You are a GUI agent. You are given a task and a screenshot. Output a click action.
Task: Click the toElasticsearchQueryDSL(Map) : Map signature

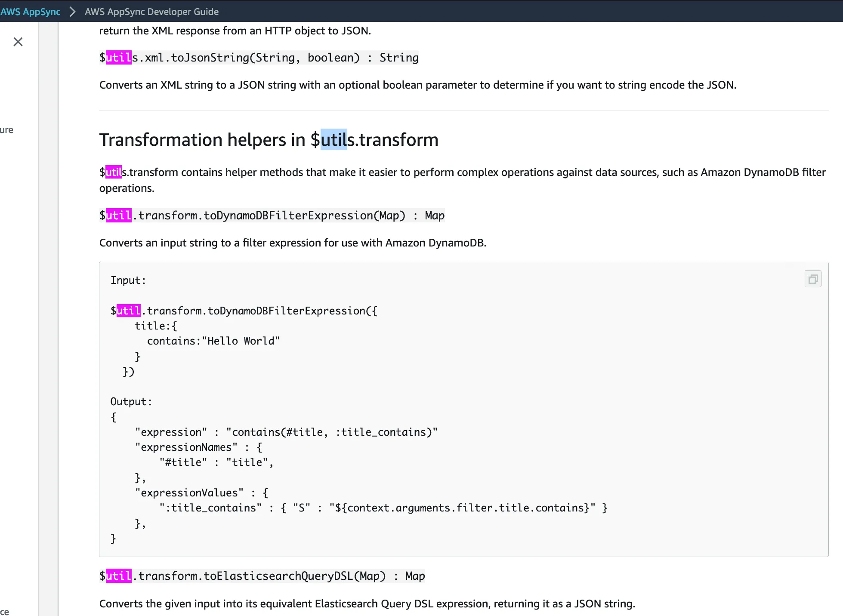(x=262, y=576)
